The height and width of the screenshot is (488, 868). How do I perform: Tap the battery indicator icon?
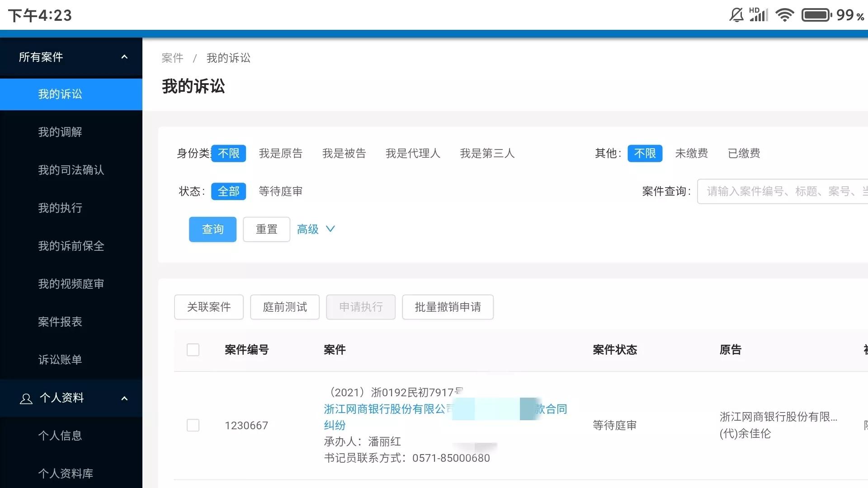816,15
